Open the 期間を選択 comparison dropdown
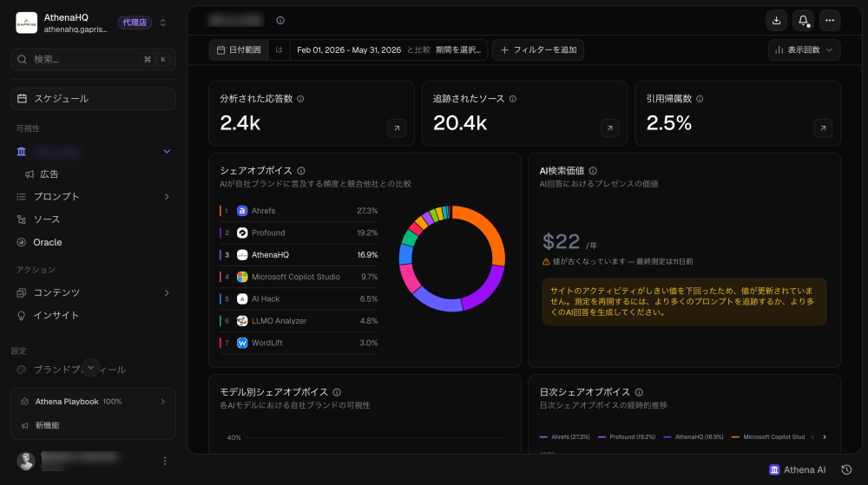 (457, 49)
